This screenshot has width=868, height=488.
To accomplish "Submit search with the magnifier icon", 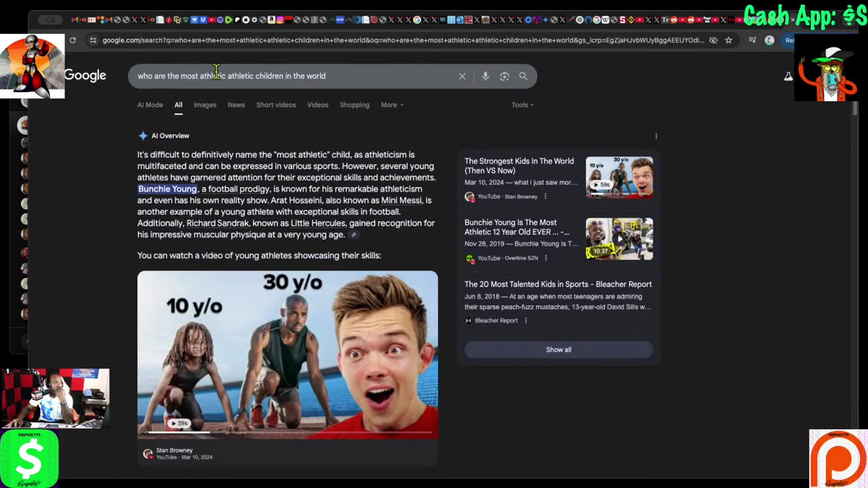I will click(x=523, y=76).
